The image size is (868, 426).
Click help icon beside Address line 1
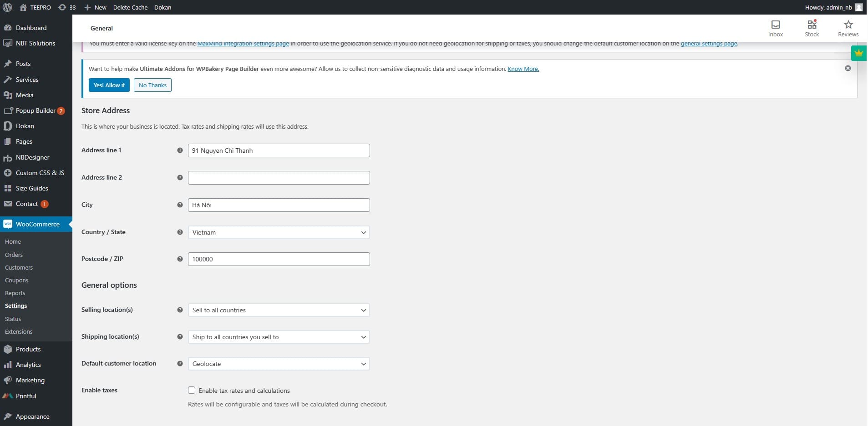click(180, 150)
